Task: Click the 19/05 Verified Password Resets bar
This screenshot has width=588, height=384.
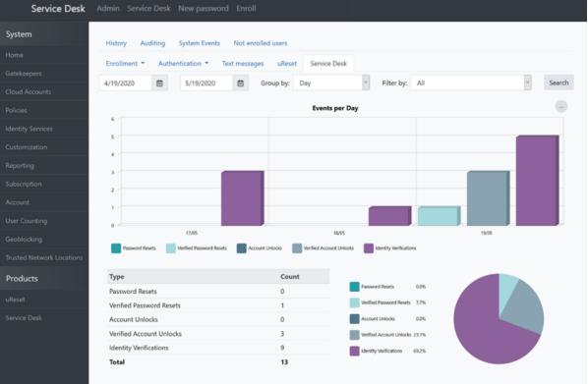Action: coord(440,216)
